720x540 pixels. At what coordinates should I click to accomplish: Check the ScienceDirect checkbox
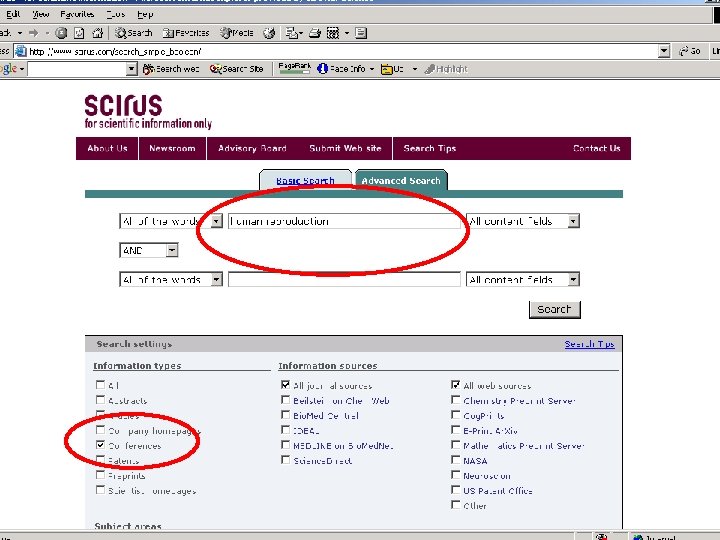coord(285,460)
